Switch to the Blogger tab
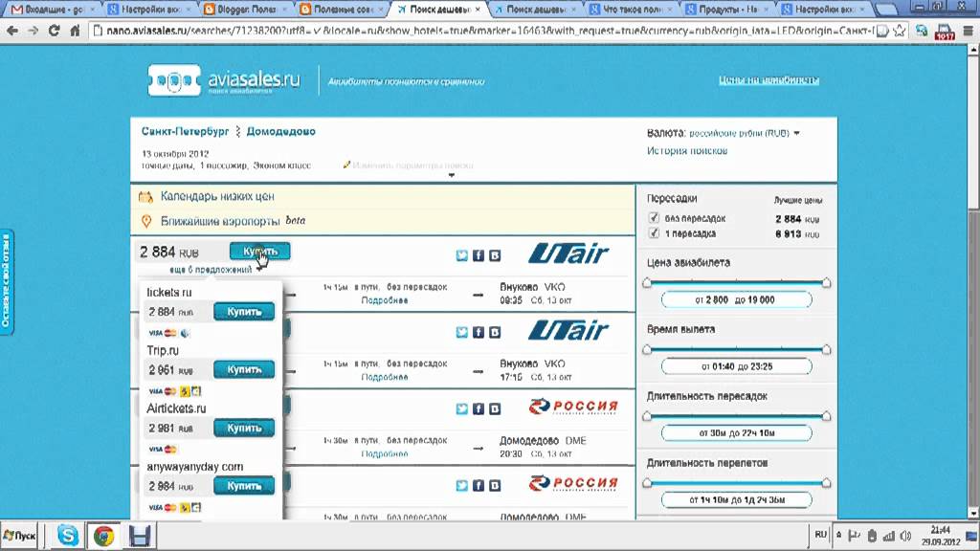 (245, 10)
